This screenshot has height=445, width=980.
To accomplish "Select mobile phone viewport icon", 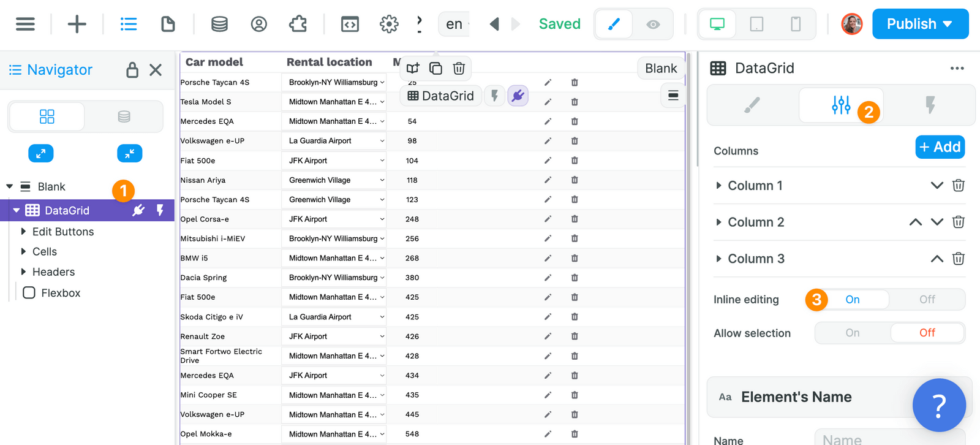I will point(796,24).
